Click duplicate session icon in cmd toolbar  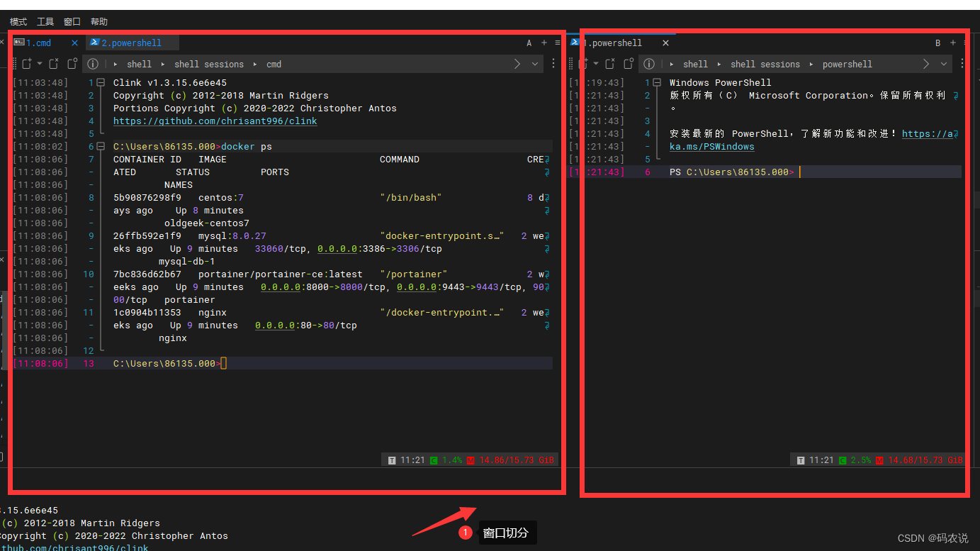click(x=72, y=64)
